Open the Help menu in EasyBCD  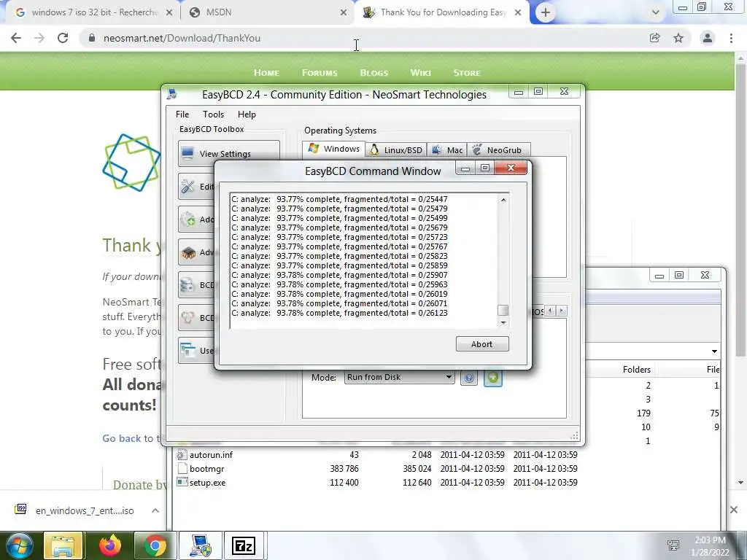[247, 114]
